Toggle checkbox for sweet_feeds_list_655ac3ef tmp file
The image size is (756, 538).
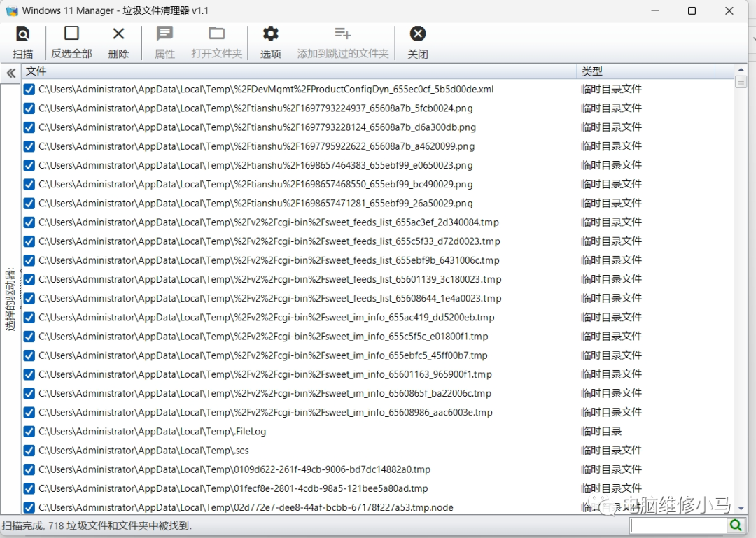29,222
